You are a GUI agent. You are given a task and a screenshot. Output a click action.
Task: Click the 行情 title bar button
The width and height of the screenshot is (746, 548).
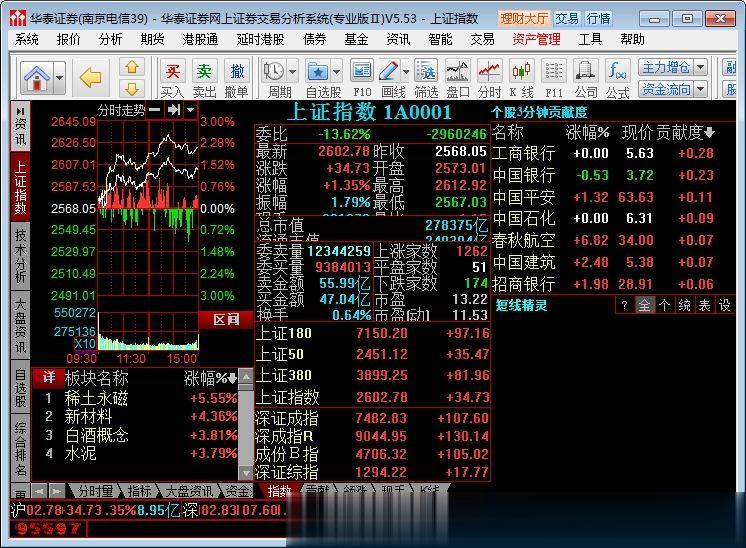598,19
